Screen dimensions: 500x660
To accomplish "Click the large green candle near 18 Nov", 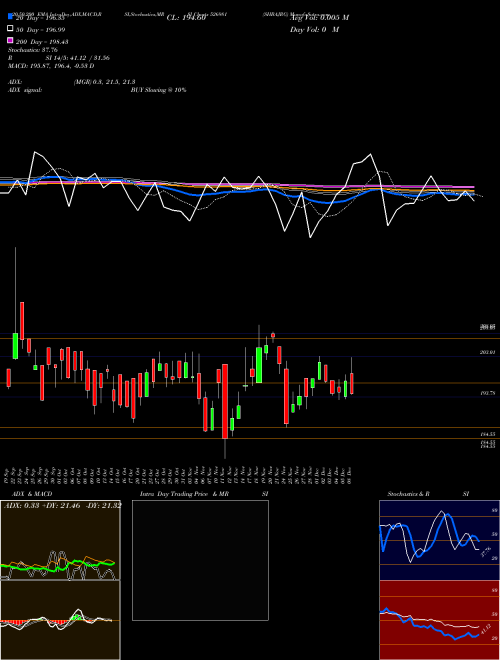I will tap(259, 365).
